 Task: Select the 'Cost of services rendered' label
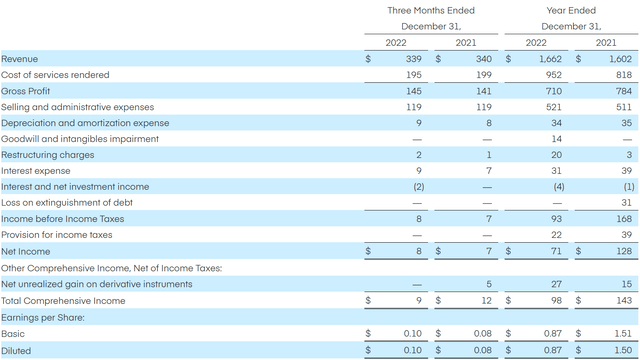point(55,75)
